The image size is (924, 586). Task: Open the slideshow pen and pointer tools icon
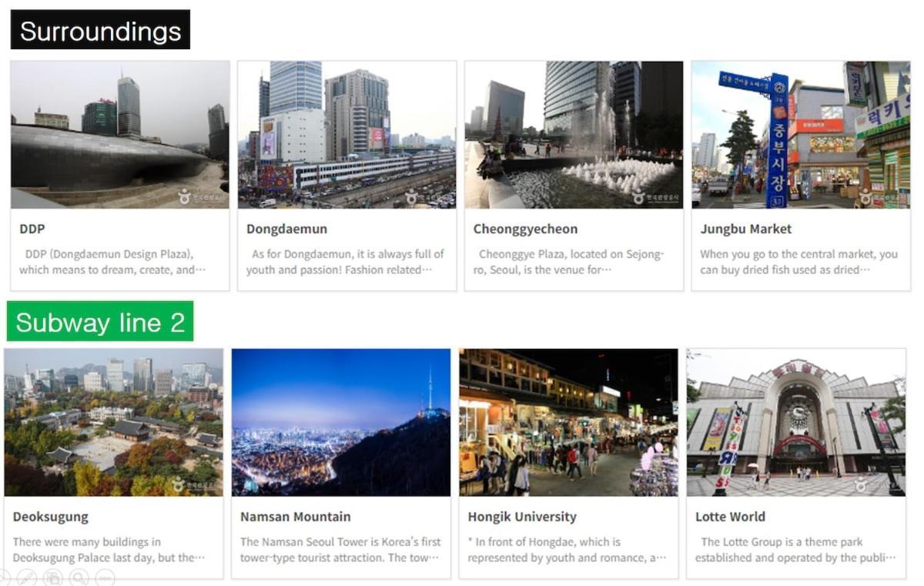(27, 577)
